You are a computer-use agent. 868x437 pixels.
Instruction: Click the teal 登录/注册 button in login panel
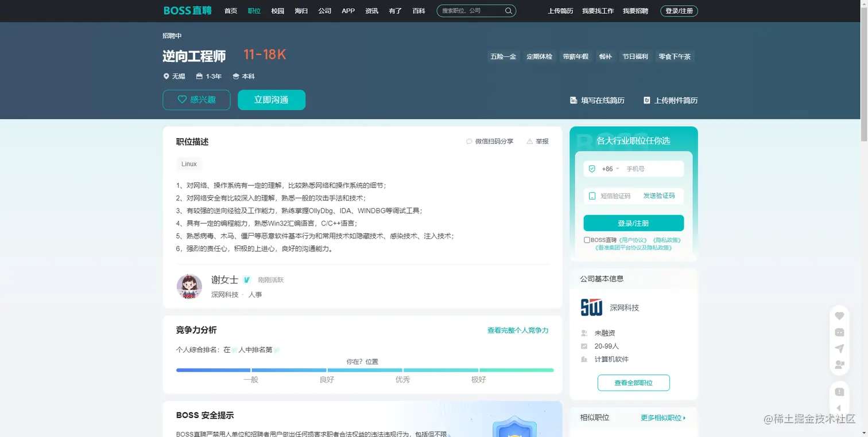pos(633,223)
